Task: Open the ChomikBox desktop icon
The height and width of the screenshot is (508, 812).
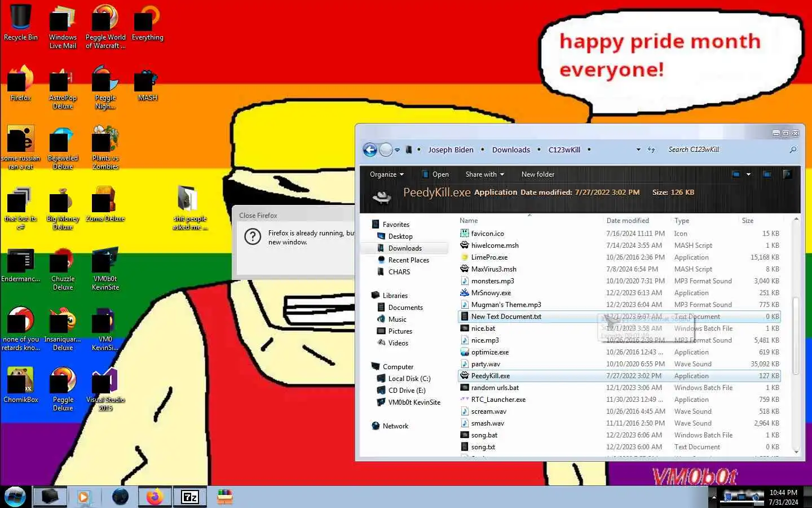Action: 20,385
